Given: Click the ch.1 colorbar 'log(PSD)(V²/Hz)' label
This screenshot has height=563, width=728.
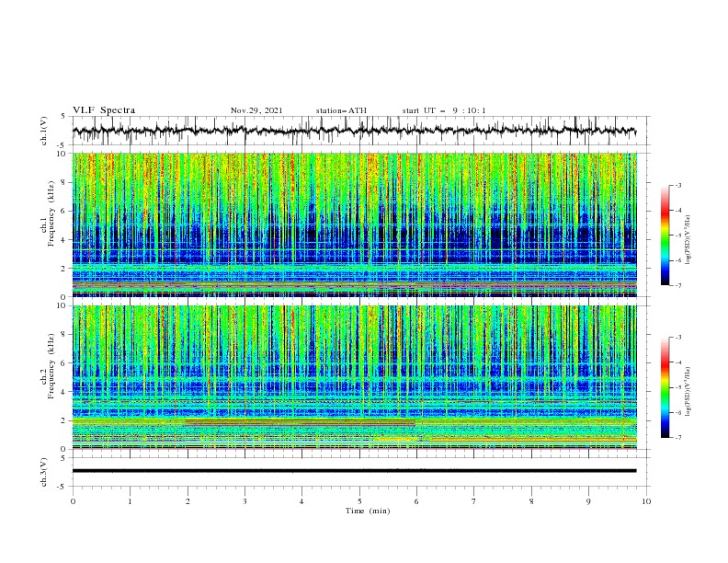Looking at the screenshot, I should [688, 239].
